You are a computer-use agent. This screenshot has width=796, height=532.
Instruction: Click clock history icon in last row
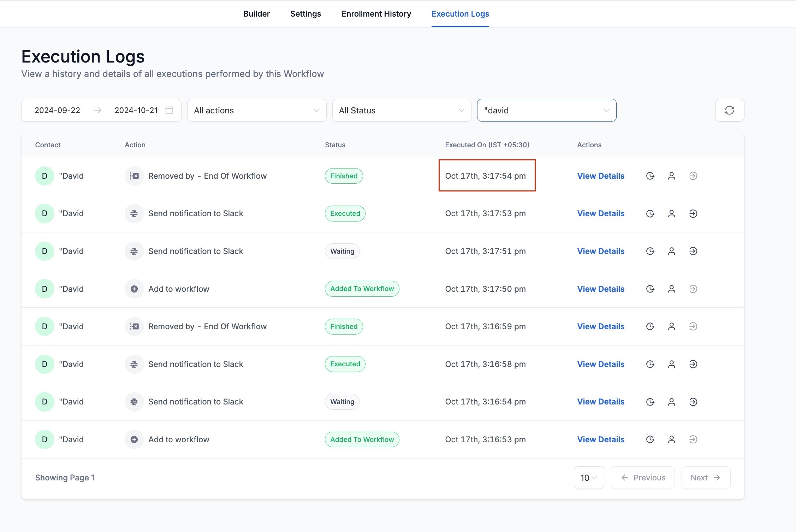tap(650, 439)
